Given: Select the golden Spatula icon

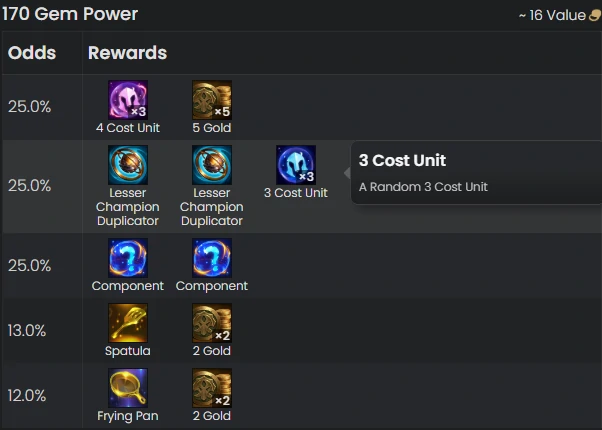Looking at the screenshot, I should [128, 323].
